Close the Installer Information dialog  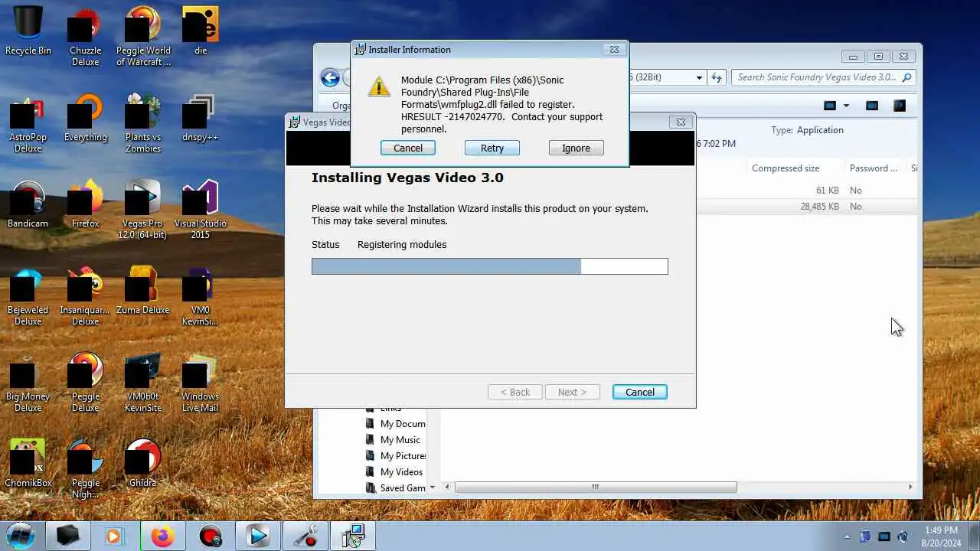[x=614, y=50]
